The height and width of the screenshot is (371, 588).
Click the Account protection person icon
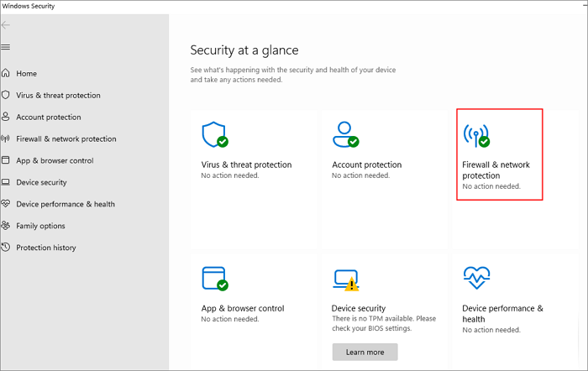point(344,134)
